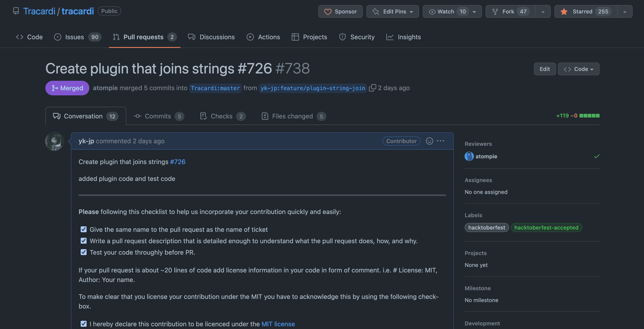Image resolution: width=644 pixels, height=329 pixels.
Task: Click the Projects heading in the sidebar
Action: click(x=476, y=253)
